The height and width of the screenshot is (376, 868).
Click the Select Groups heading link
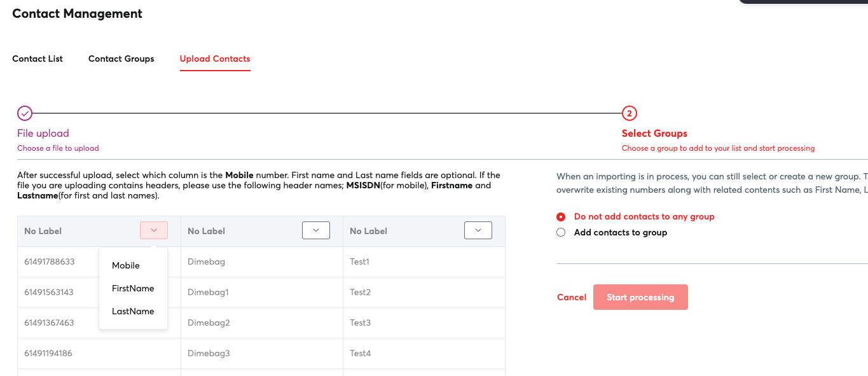tap(654, 133)
